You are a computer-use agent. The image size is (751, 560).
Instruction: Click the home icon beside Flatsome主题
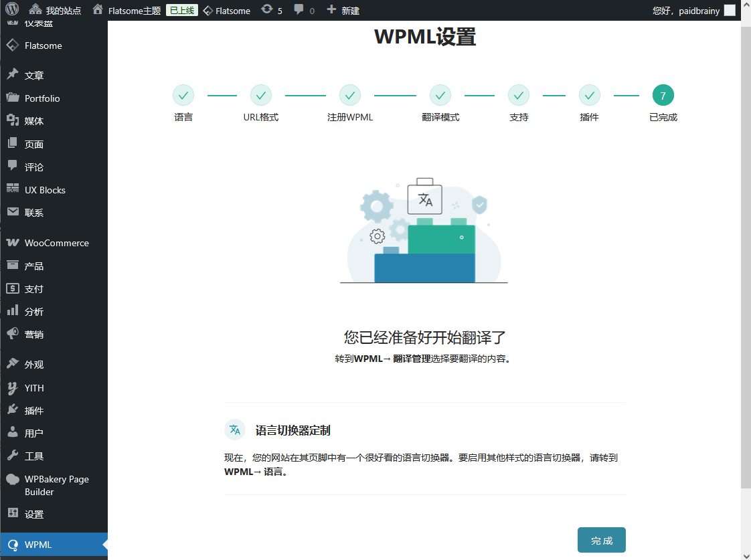point(98,9)
